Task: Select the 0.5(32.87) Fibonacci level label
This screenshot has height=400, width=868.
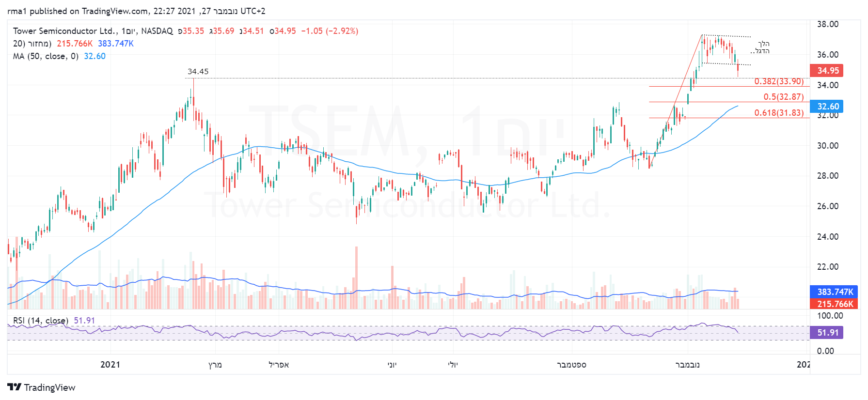Action: point(784,97)
